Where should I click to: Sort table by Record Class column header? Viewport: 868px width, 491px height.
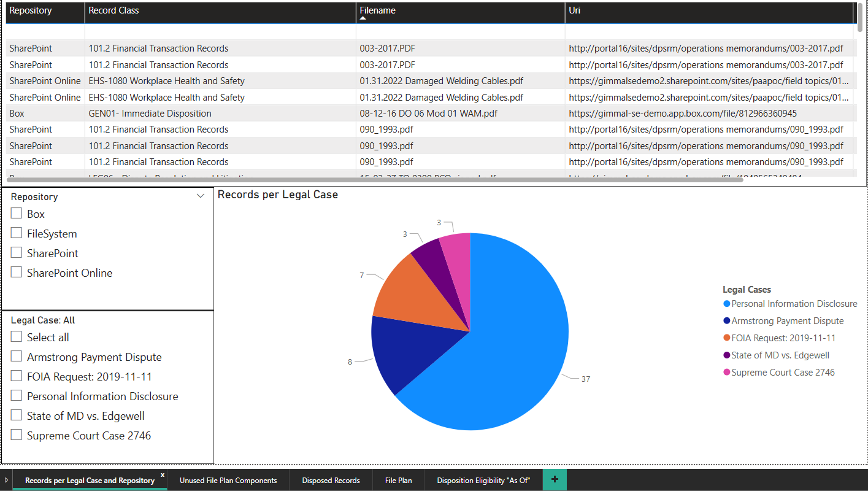113,10
